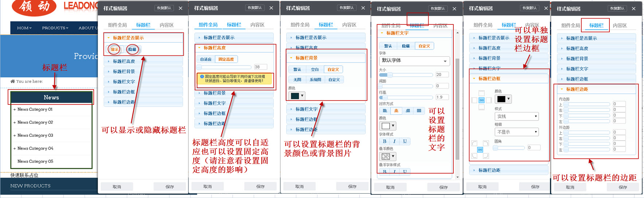Viewport: 644px width, 198px height.
Task: Open the 实线 border style dropdown
Action: pyautogui.click(x=516, y=116)
